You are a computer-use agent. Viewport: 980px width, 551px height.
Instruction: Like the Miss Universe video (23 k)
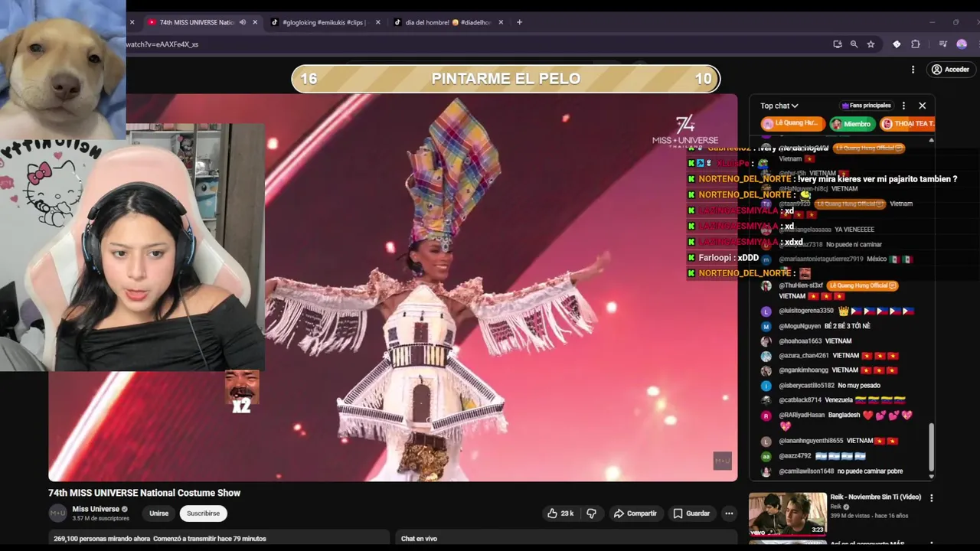[x=560, y=514]
